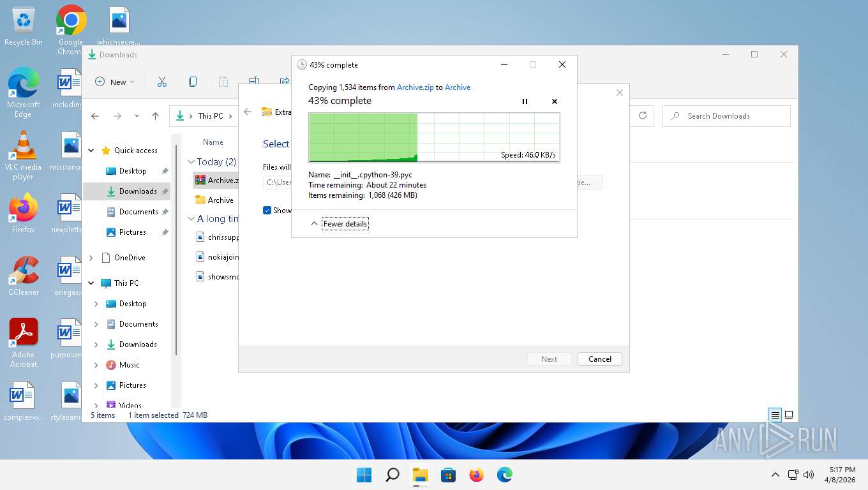Image resolution: width=868 pixels, height=490 pixels.
Task: Collapse the Today group
Action: point(191,162)
